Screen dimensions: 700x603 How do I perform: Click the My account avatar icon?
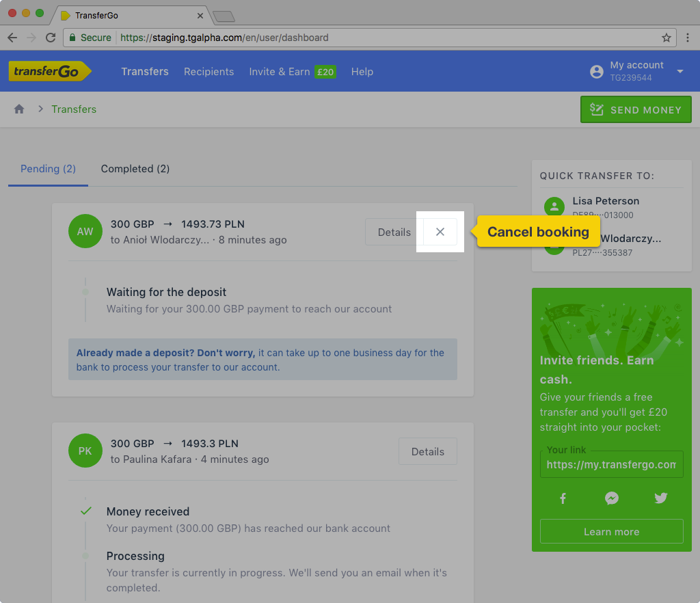596,71
